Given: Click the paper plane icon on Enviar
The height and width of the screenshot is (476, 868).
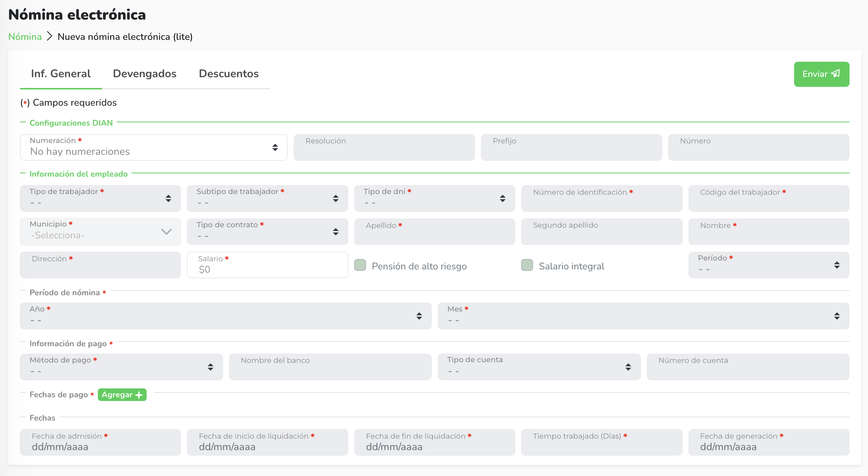Looking at the screenshot, I should [835, 74].
